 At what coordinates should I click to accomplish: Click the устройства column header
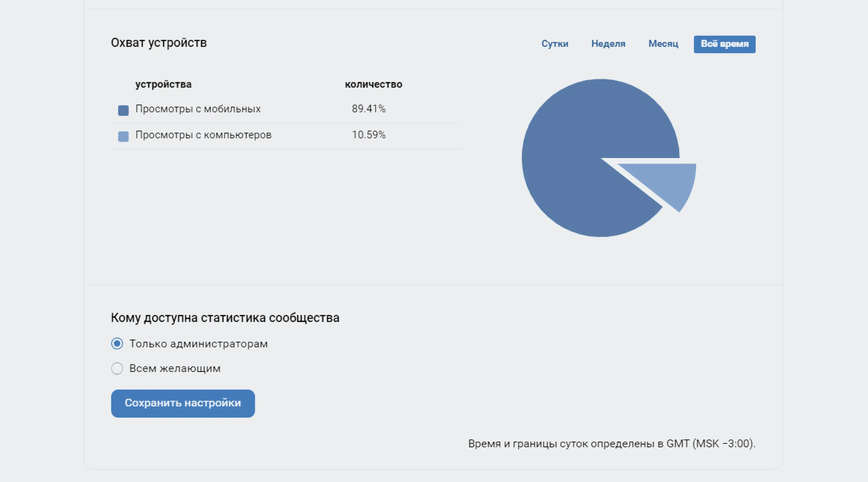(163, 84)
